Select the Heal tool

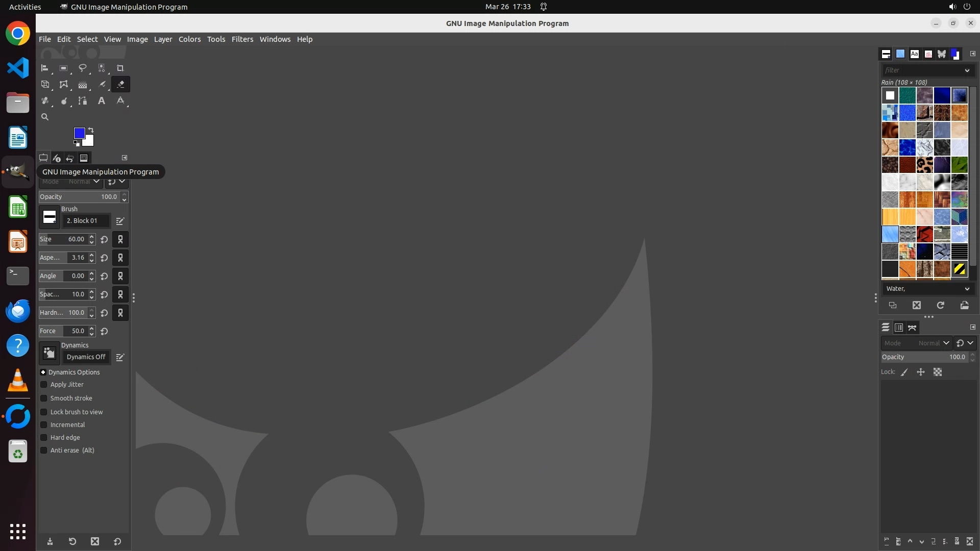[45, 101]
